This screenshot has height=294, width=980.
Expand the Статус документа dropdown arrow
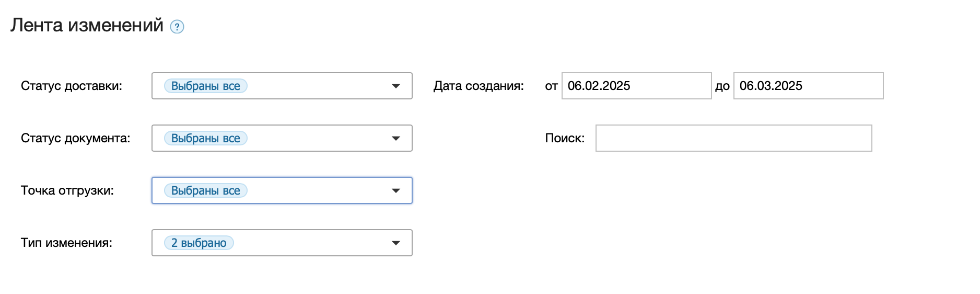click(x=396, y=138)
